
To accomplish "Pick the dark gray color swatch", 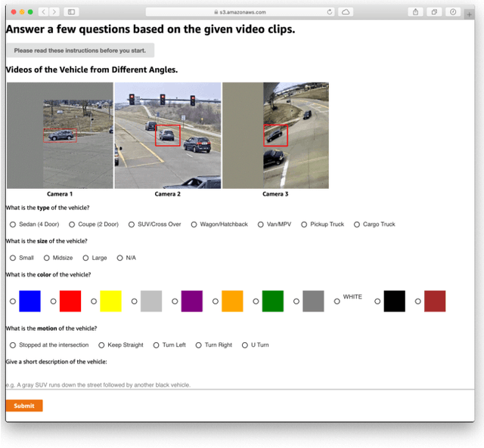I will click(313, 301).
